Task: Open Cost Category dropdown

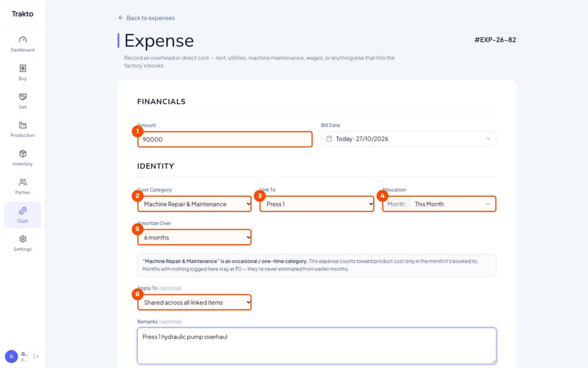Action: [194, 204]
